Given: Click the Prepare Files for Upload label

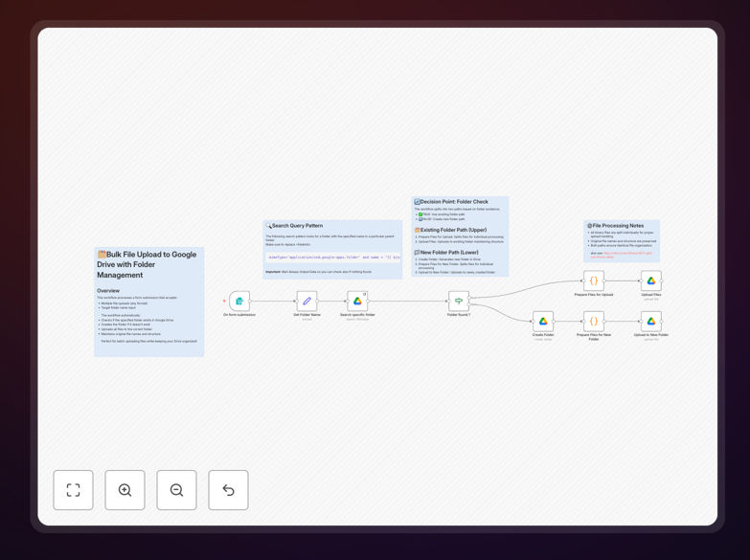Looking at the screenshot, I should 594,295.
